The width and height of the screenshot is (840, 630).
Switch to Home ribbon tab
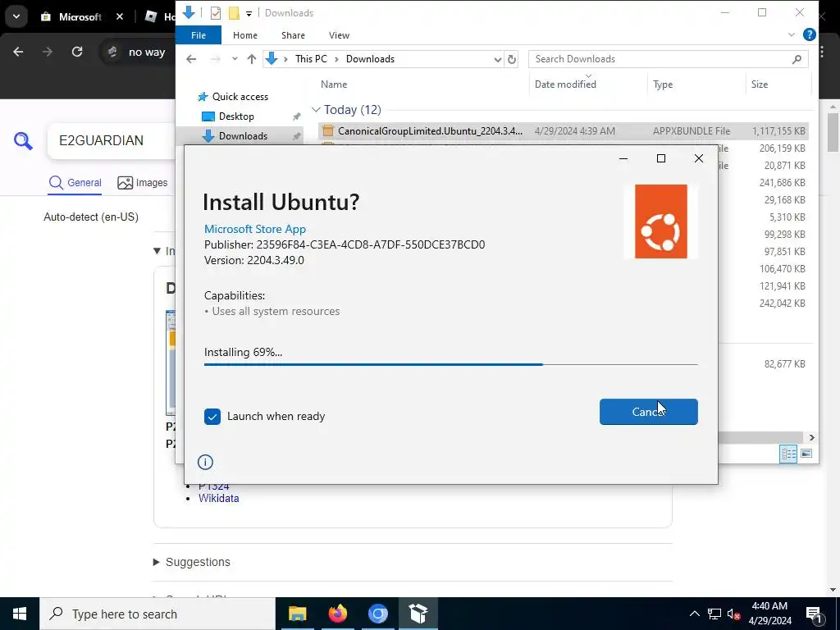pyautogui.click(x=245, y=35)
